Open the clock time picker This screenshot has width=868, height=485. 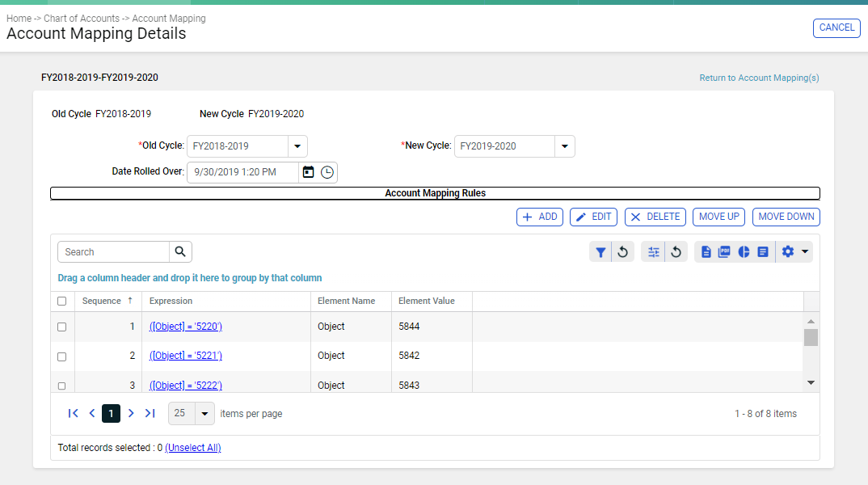(327, 172)
